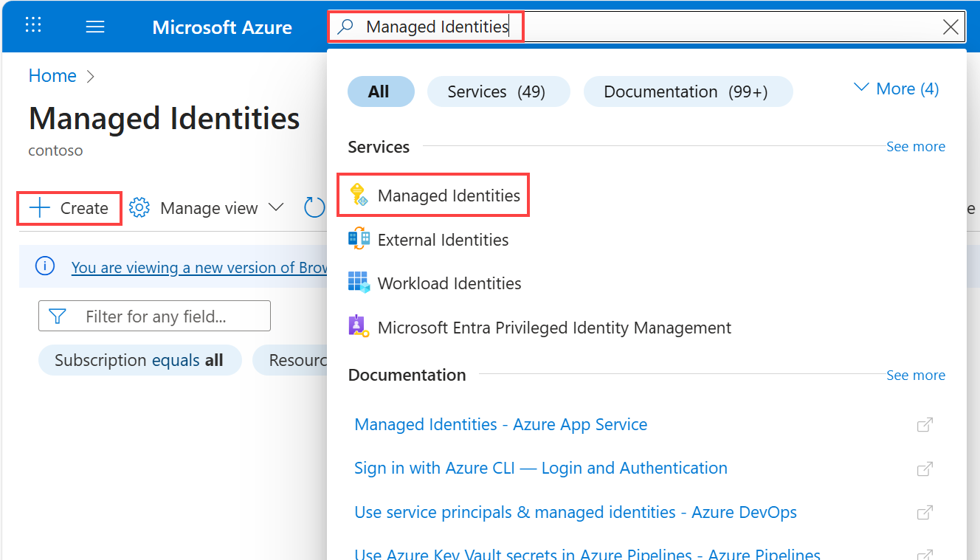
Task: Click the Managed Identities key icon
Action: [359, 196]
